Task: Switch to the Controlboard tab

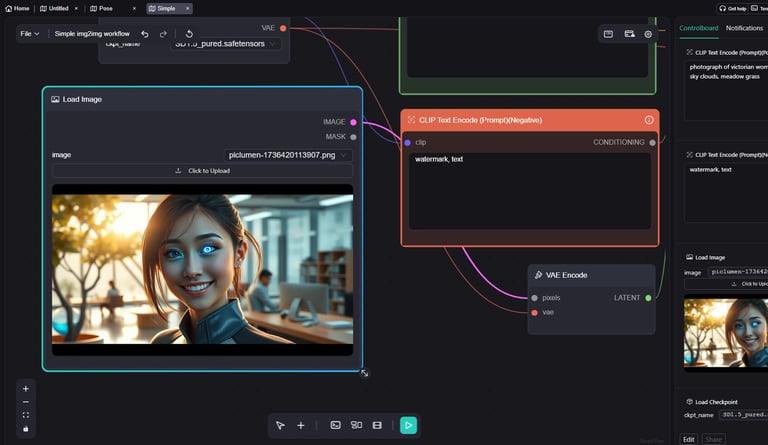Action: tap(698, 28)
